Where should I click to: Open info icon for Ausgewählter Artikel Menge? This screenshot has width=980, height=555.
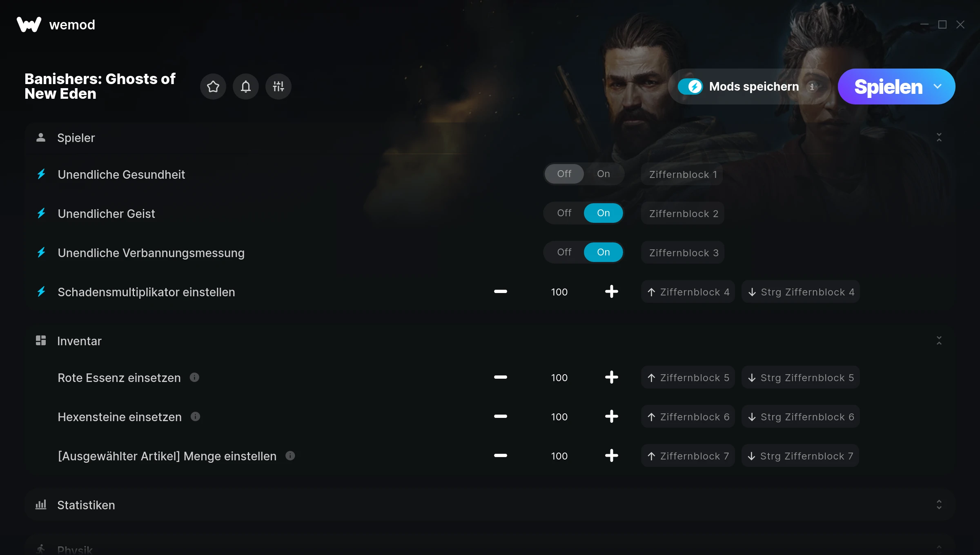[x=290, y=456]
